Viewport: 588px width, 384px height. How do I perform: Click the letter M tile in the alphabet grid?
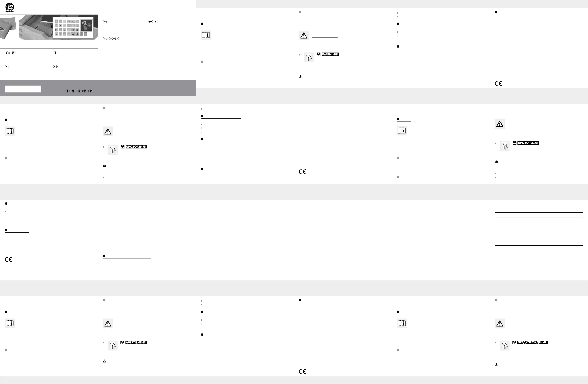pyautogui.click(x=56, y=30)
